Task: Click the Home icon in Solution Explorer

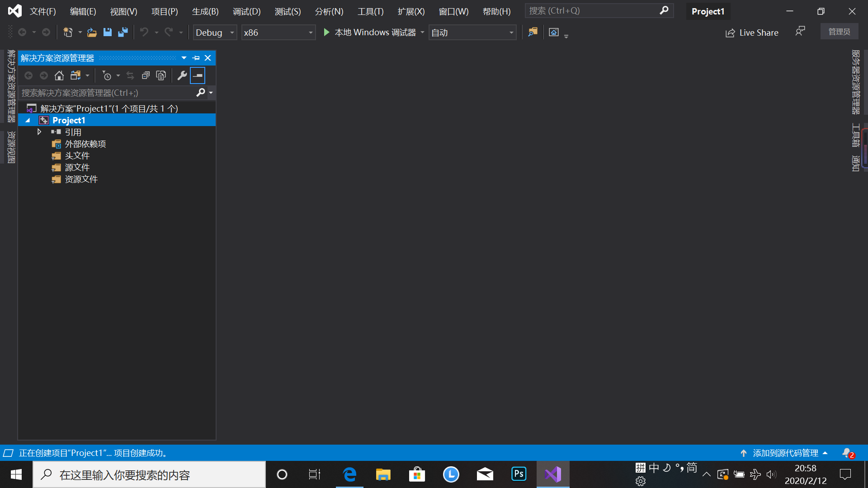Action: (59, 75)
